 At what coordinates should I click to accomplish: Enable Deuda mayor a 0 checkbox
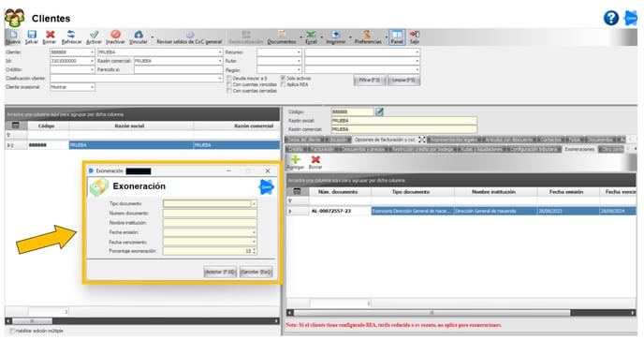[229, 78]
